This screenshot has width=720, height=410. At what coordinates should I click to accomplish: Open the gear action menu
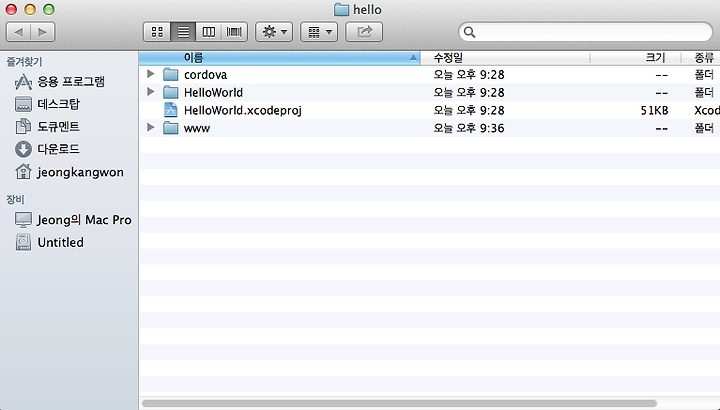[274, 32]
